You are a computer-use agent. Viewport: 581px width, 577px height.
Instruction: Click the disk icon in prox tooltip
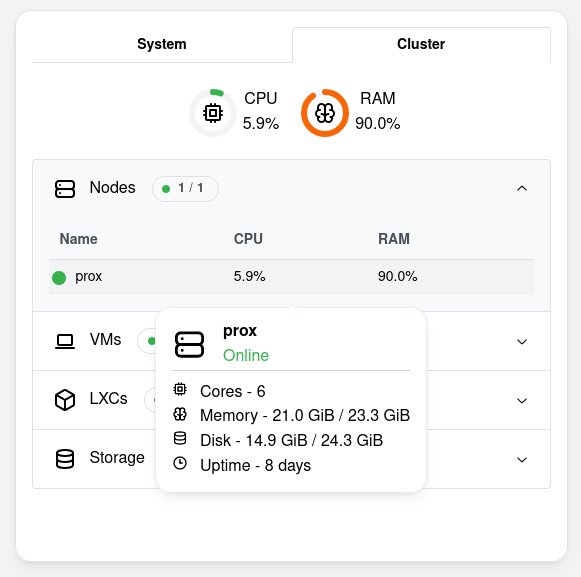click(x=180, y=438)
